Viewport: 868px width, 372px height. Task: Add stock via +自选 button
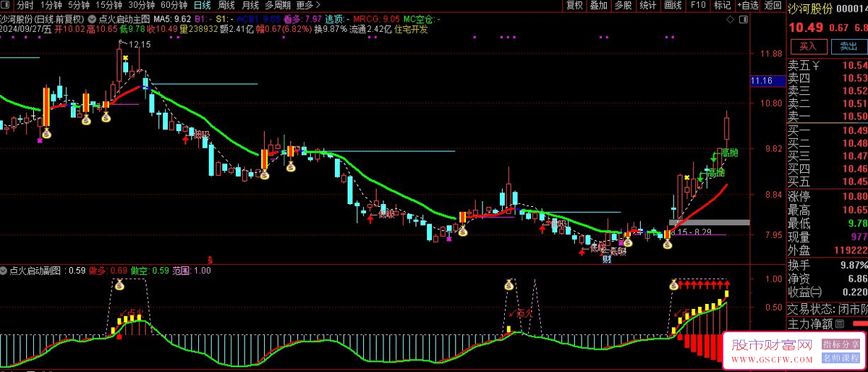747,5
